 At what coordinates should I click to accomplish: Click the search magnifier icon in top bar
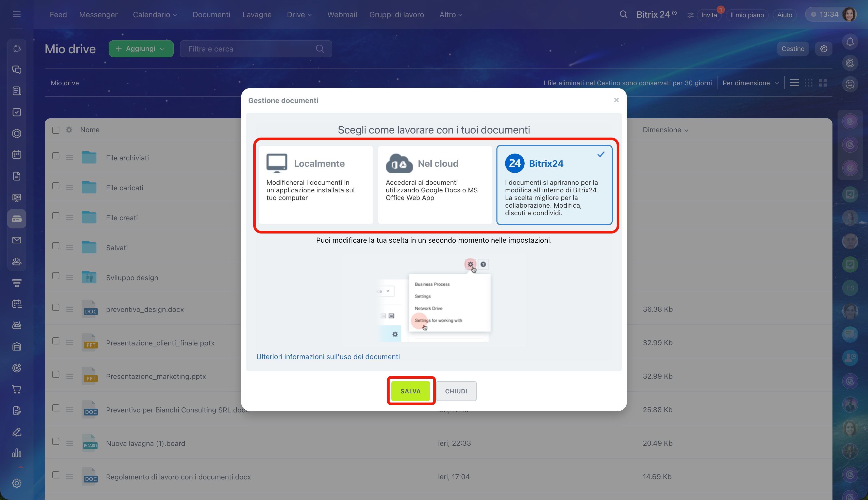click(x=623, y=14)
